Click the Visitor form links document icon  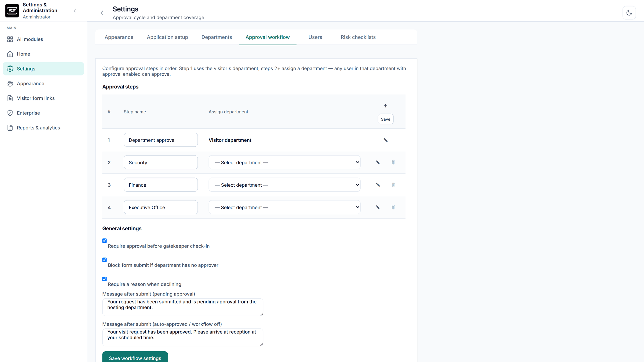click(10, 98)
